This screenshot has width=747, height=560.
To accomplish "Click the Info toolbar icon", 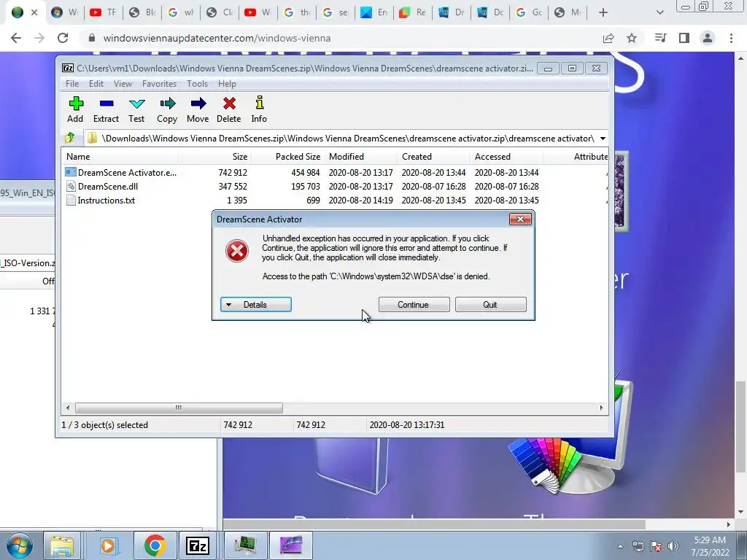I will (x=259, y=109).
